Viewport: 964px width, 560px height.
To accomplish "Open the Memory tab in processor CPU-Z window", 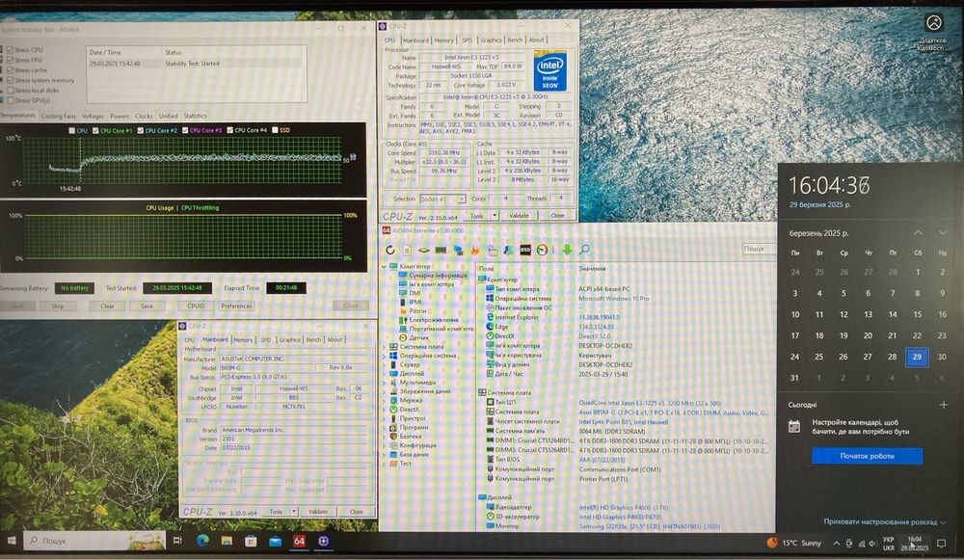I will tap(443, 40).
